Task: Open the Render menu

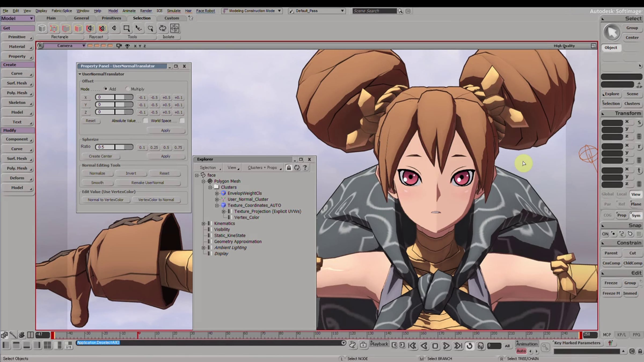Action: coord(146,11)
